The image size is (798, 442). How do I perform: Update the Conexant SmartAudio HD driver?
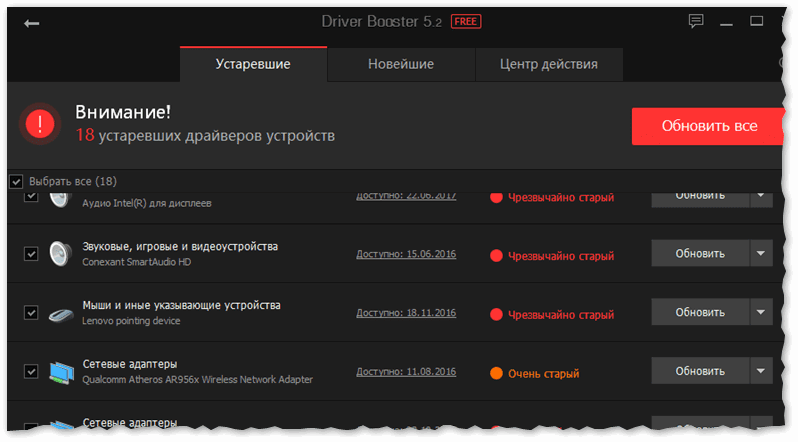pos(700,253)
